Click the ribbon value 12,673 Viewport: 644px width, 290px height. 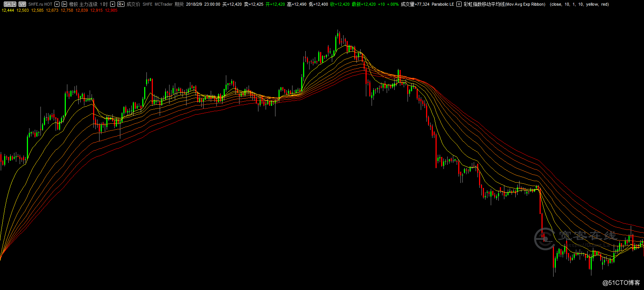click(x=52, y=10)
